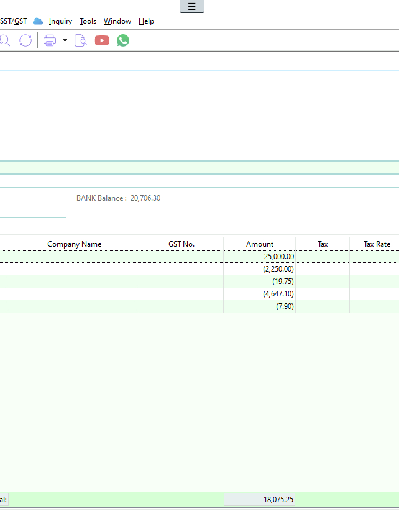Screen dimensions: 399x532
Task: Open the Help menu
Action: point(146,21)
